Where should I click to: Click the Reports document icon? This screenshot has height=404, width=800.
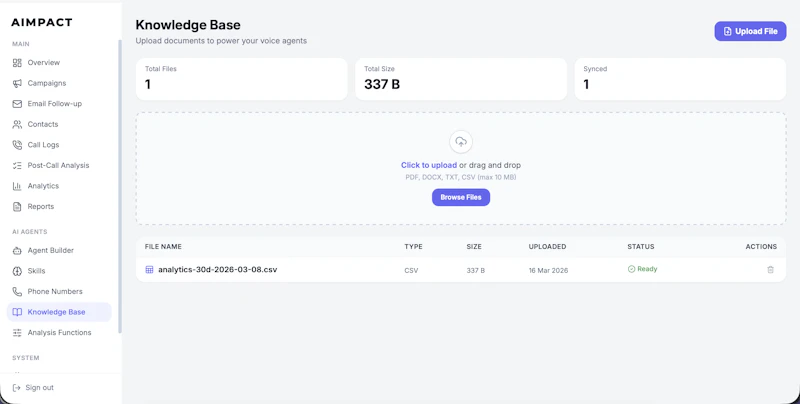tap(17, 207)
